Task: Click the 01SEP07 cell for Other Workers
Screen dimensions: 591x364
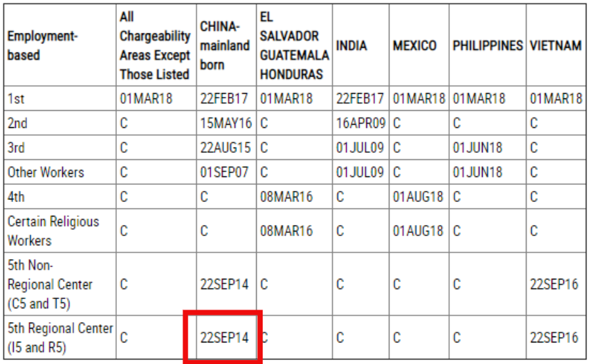Action: (x=224, y=172)
